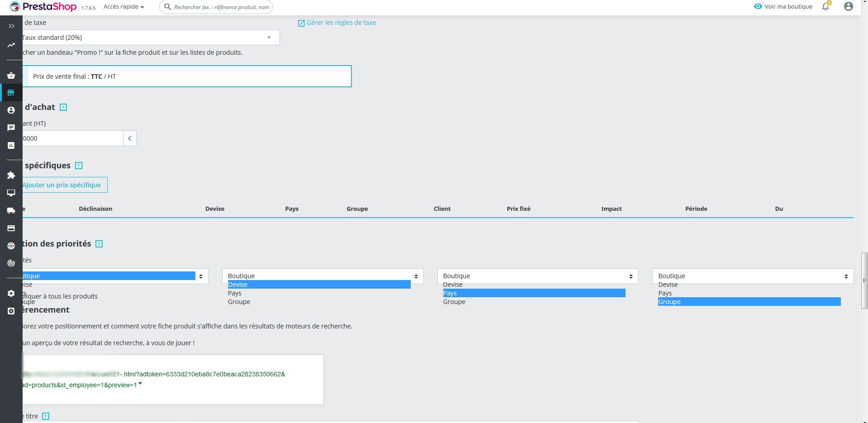Open Gérer les règles de taxe link
The height and width of the screenshot is (423, 868).
tap(337, 23)
